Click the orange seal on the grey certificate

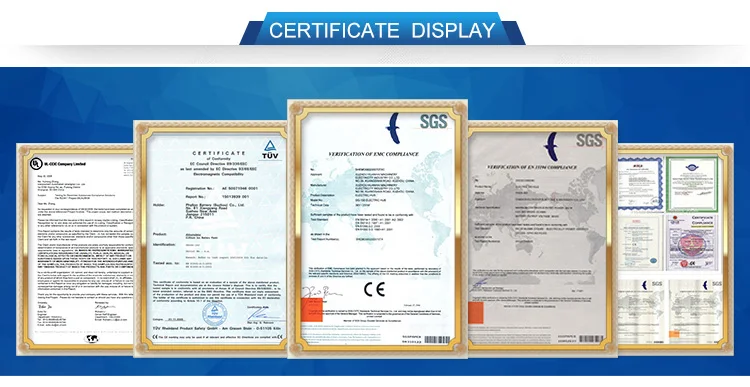click(476, 313)
